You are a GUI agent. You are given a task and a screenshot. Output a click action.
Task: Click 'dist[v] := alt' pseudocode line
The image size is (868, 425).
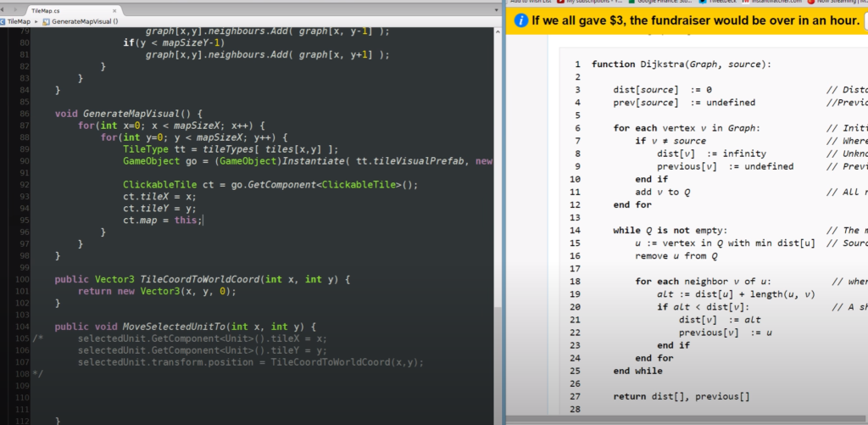pyautogui.click(x=720, y=319)
